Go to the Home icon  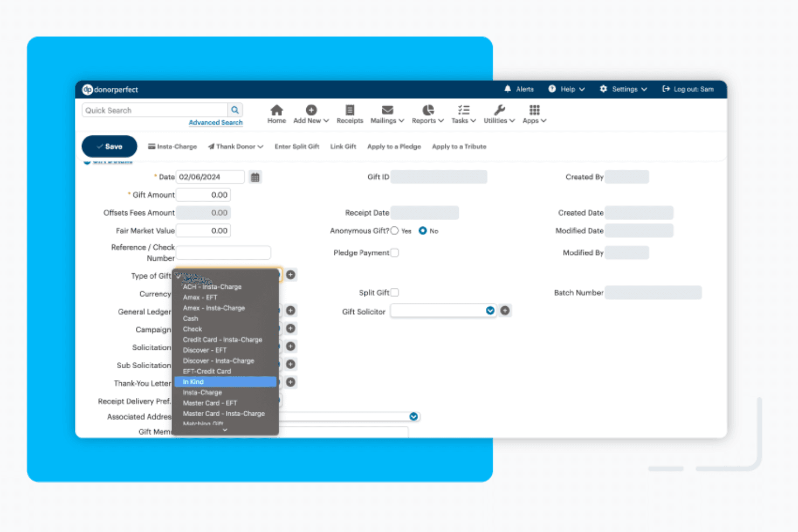277,110
